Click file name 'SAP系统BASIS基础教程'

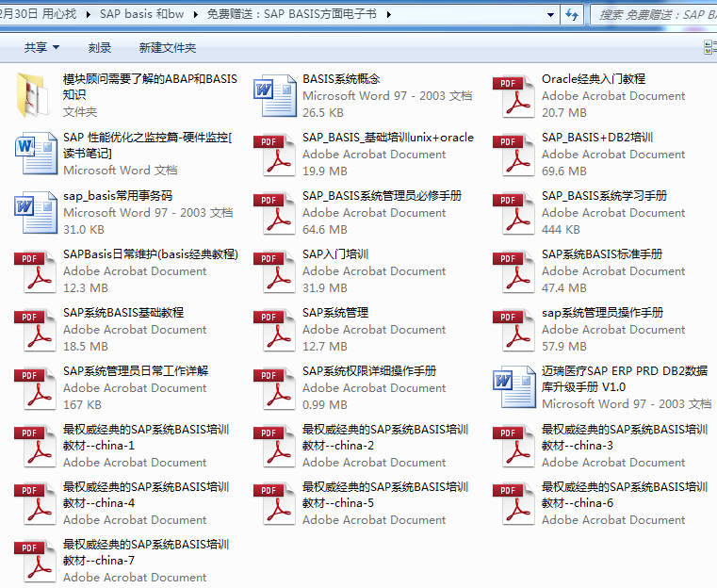[123, 313]
